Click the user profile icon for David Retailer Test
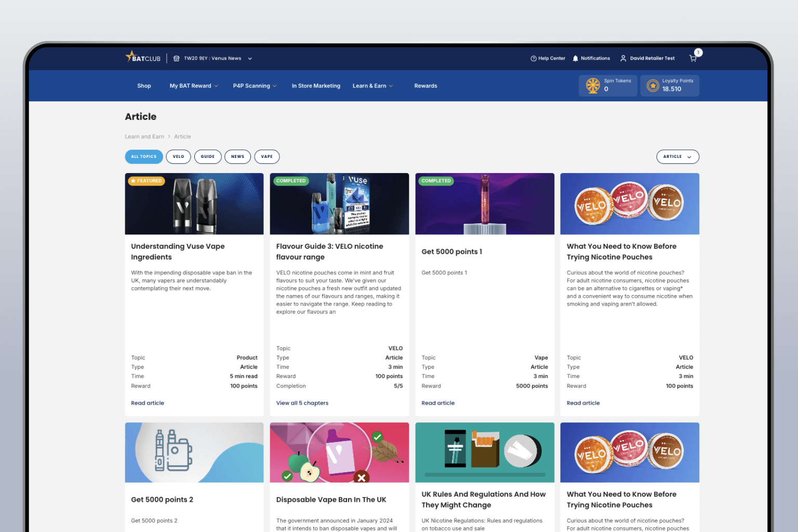Viewport: 798px width, 532px height. click(x=623, y=59)
